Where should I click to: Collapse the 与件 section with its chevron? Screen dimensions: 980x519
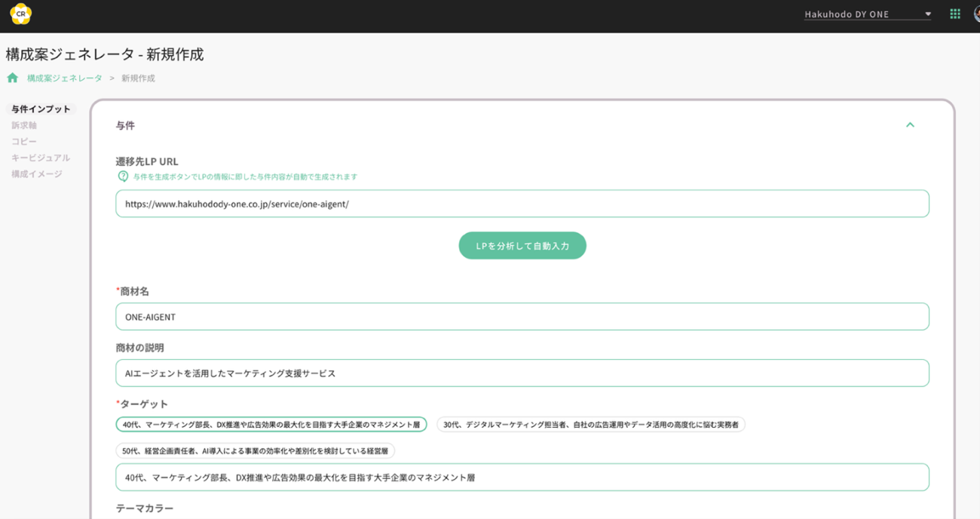pyautogui.click(x=910, y=125)
